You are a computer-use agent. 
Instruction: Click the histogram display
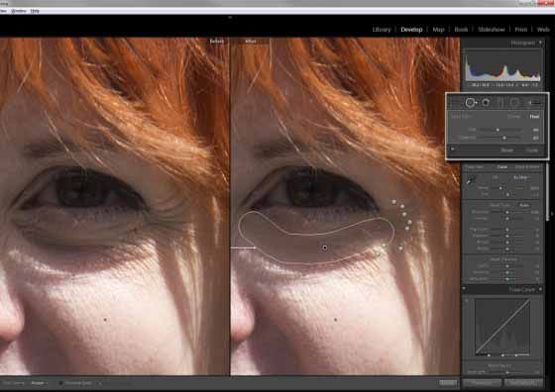click(x=502, y=66)
